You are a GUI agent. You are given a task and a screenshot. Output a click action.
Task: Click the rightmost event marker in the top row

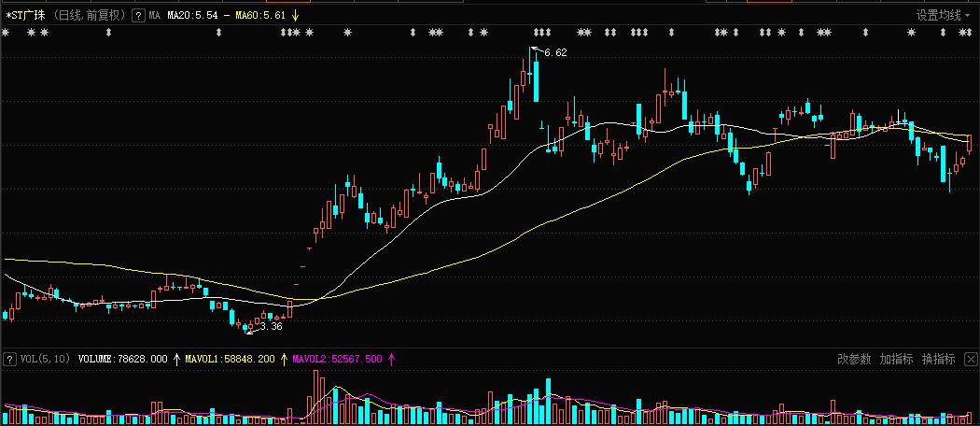tap(968, 33)
